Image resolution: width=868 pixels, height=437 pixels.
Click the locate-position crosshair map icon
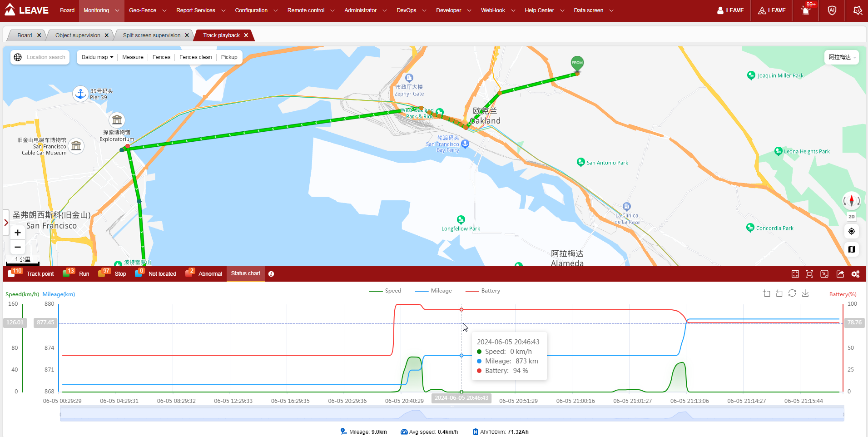click(851, 231)
